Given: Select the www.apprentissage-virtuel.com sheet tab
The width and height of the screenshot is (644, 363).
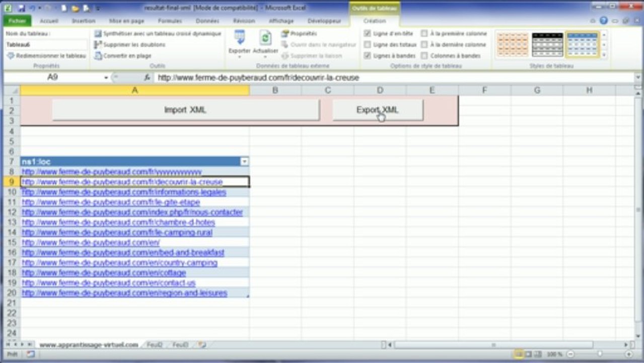Looking at the screenshot, I should [89, 345].
